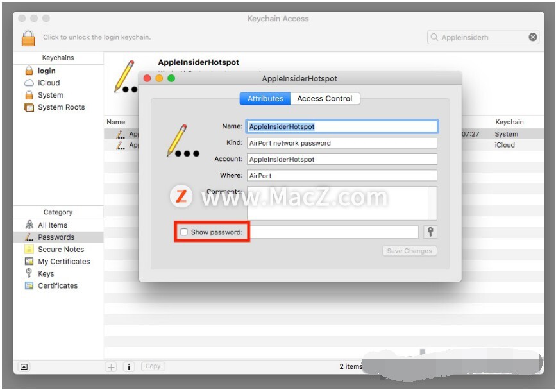Click the magnifier icon in search field
The image size is (556, 392).
click(434, 37)
